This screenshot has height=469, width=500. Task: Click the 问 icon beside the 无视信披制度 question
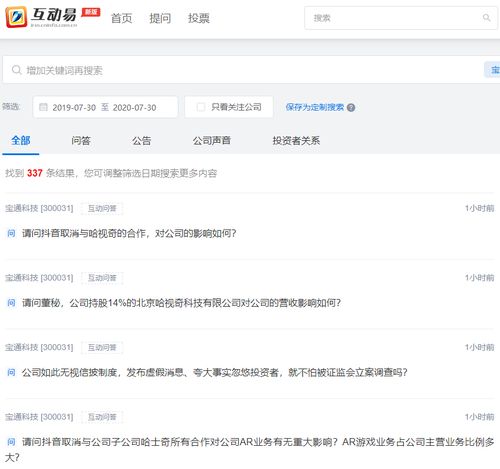(x=11, y=372)
